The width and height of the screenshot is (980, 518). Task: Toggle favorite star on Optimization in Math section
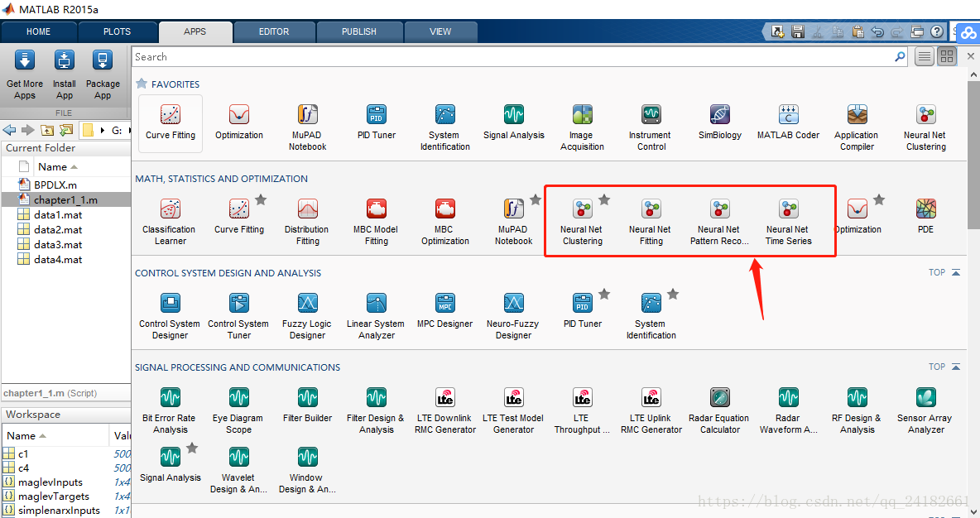point(879,200)
